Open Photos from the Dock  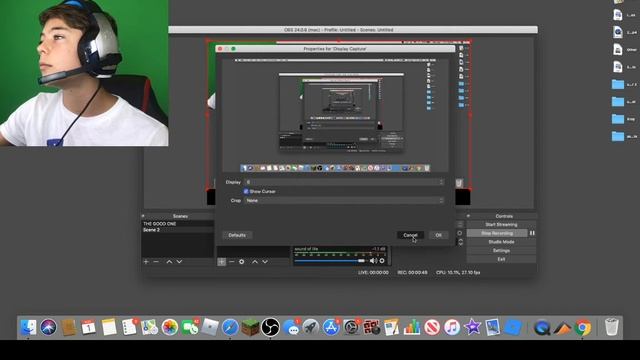click(169, 327)
